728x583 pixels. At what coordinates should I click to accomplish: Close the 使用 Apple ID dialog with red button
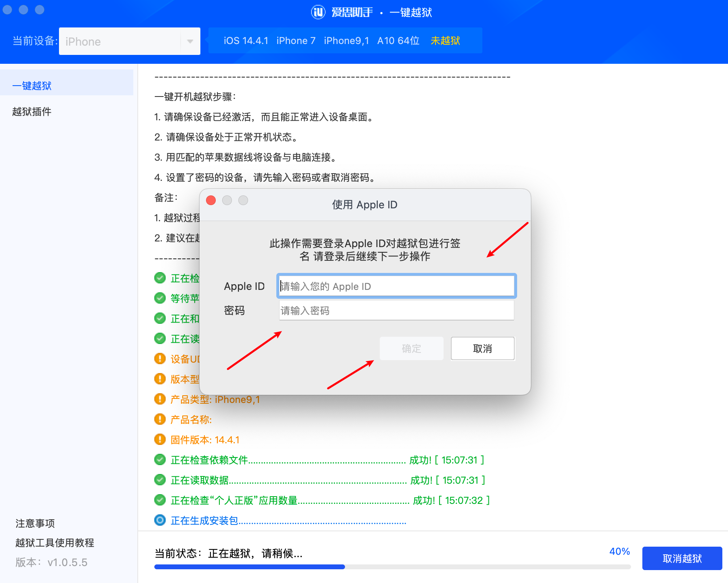[211, 200]
